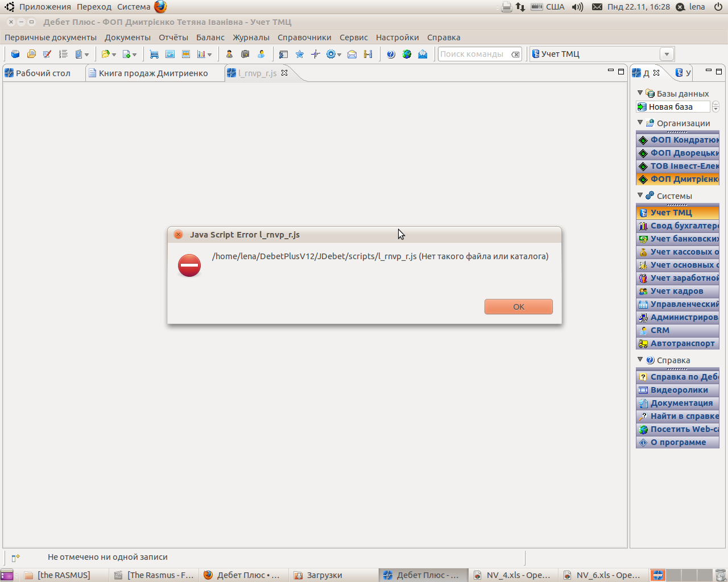Viewport: 728px width, 582px height.
Task: Collapse the Системы section
Action: pyautogui.click(x=640, y=195)
